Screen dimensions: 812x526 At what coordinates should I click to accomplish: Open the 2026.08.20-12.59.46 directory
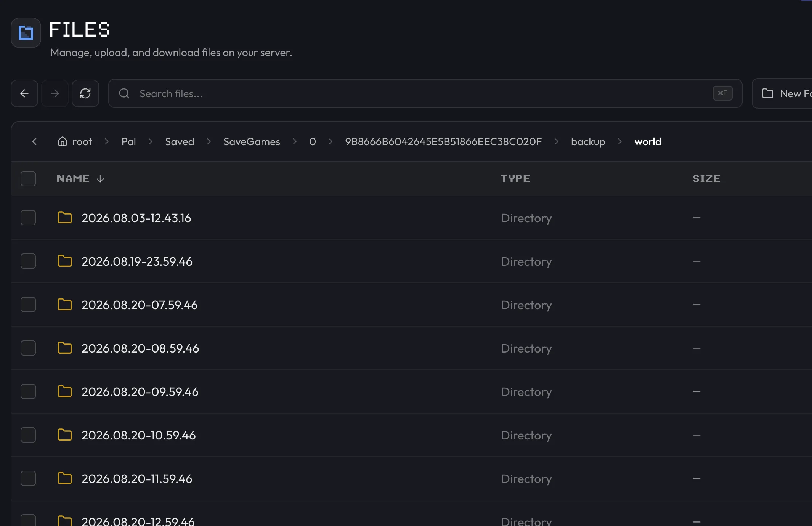click(x=138, y=521)
